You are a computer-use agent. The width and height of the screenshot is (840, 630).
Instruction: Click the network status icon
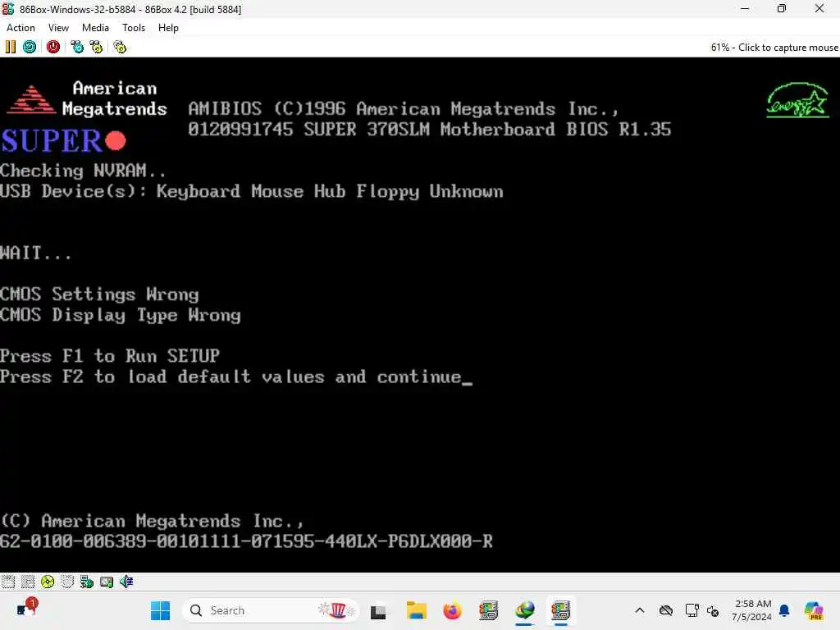87,582
